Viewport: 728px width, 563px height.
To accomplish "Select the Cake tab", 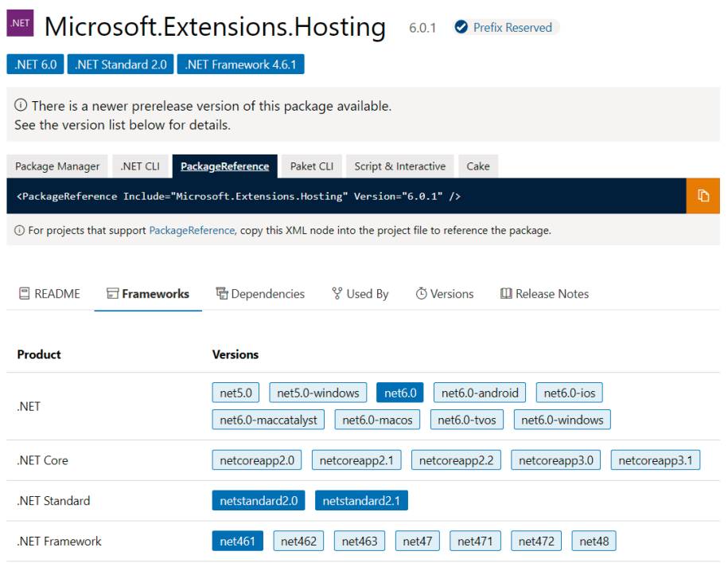I will click(x=477, y=166).
